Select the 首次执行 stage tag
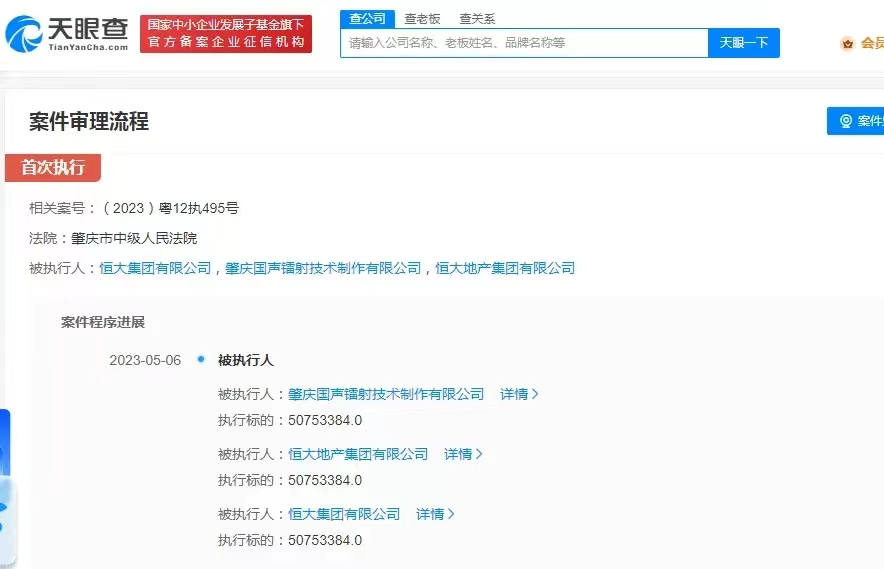The width and height of the screenshot is (884, 569). pyautogui.click(x=53, y=167)
